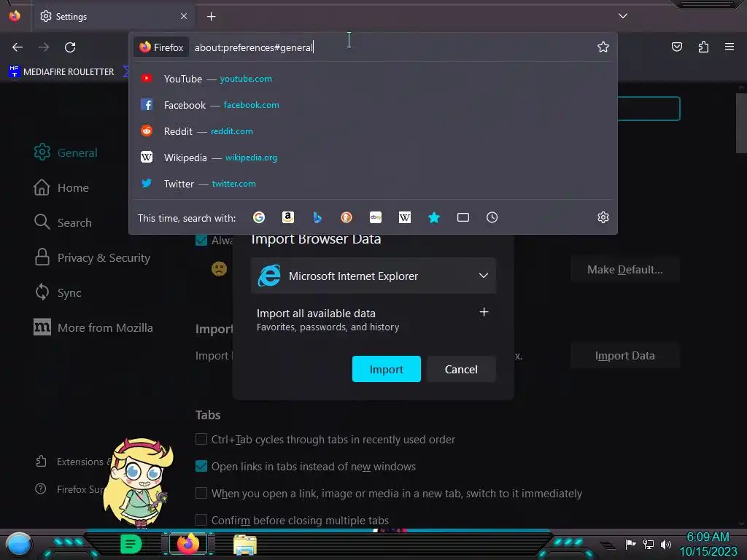747x560 pixels.
Task: Click the Make Default button
Action: pyautogui.click(x=624, y=270)
